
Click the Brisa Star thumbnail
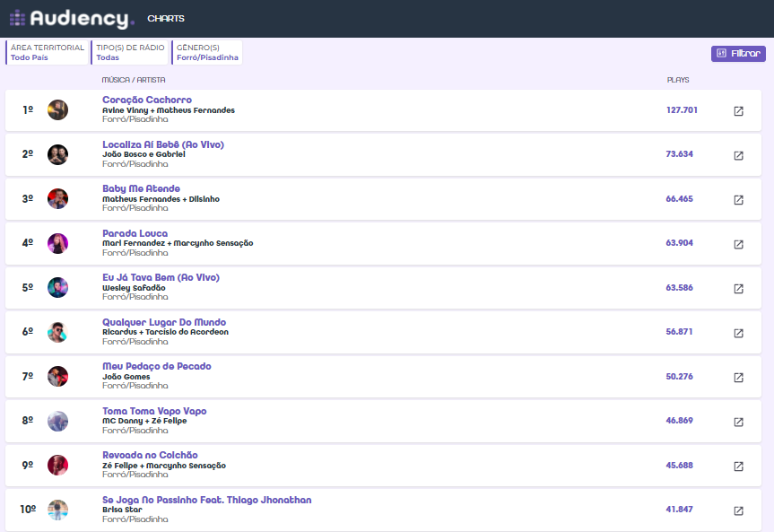pyautogui.click(x=57, y=510)
